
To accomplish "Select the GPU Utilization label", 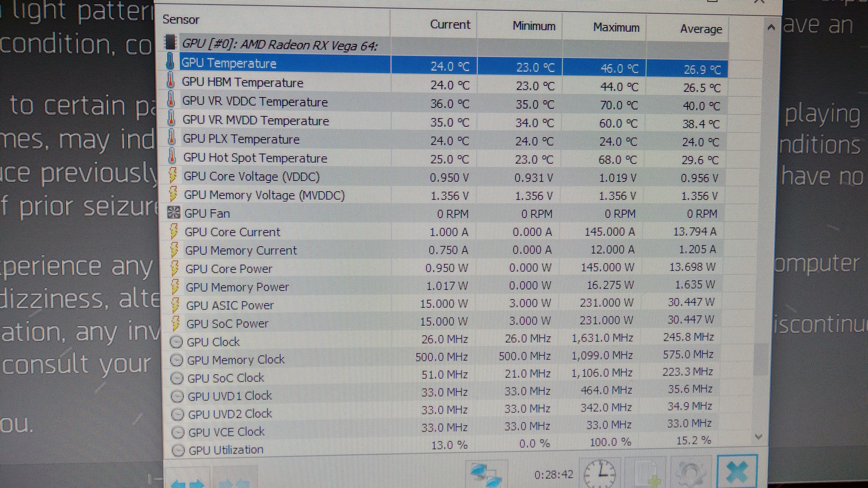I will pos(226,450).
